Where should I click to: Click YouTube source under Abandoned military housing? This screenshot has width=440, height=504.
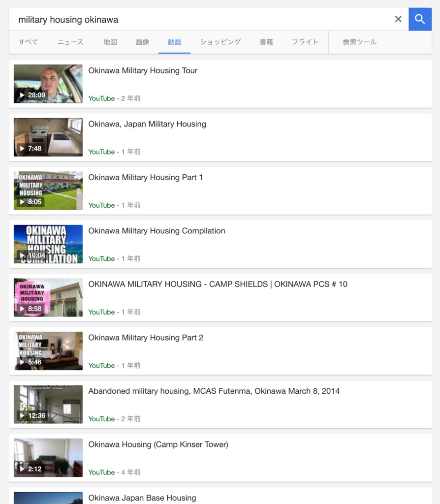[x=101, y=418]
